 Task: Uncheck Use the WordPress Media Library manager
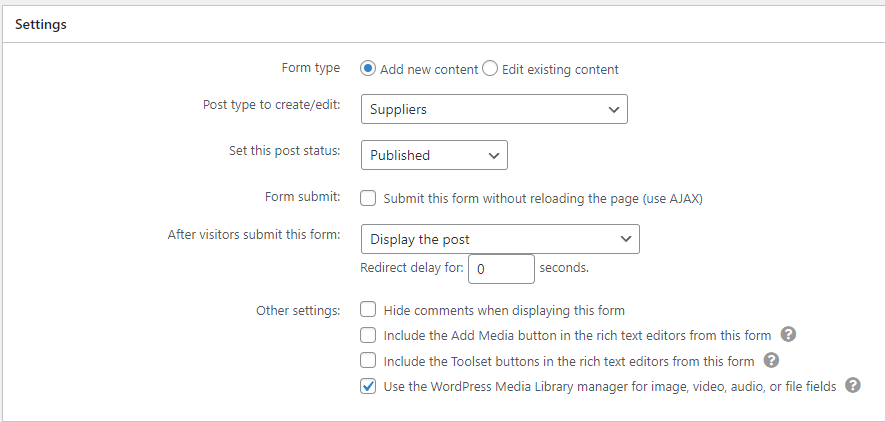[368, 386]
